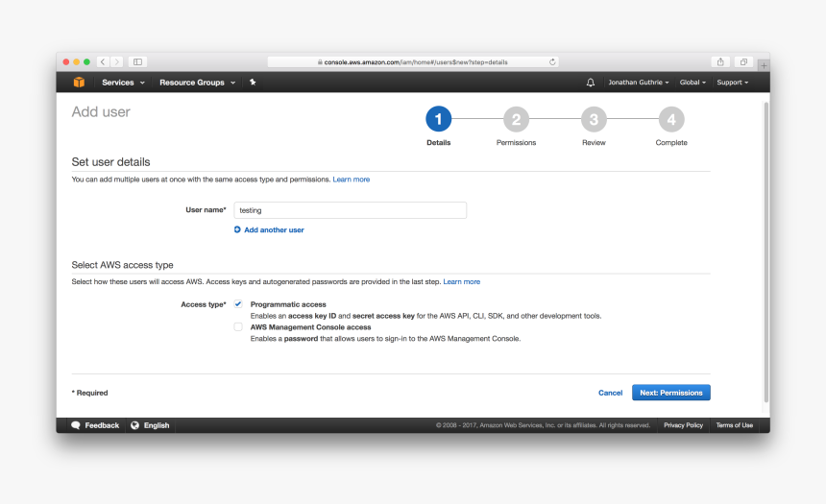Click the English language selector
This screenshot has height=504, width=826.
tap(151, 425)
